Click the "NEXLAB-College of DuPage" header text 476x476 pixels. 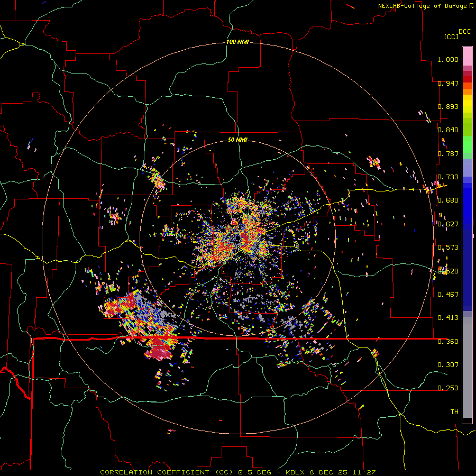pyautogui.click(x=422, y=6)
